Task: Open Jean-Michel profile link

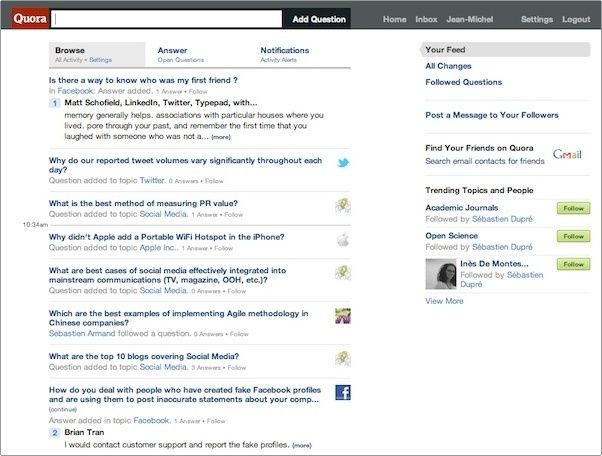Action: (x=470, y=19)
